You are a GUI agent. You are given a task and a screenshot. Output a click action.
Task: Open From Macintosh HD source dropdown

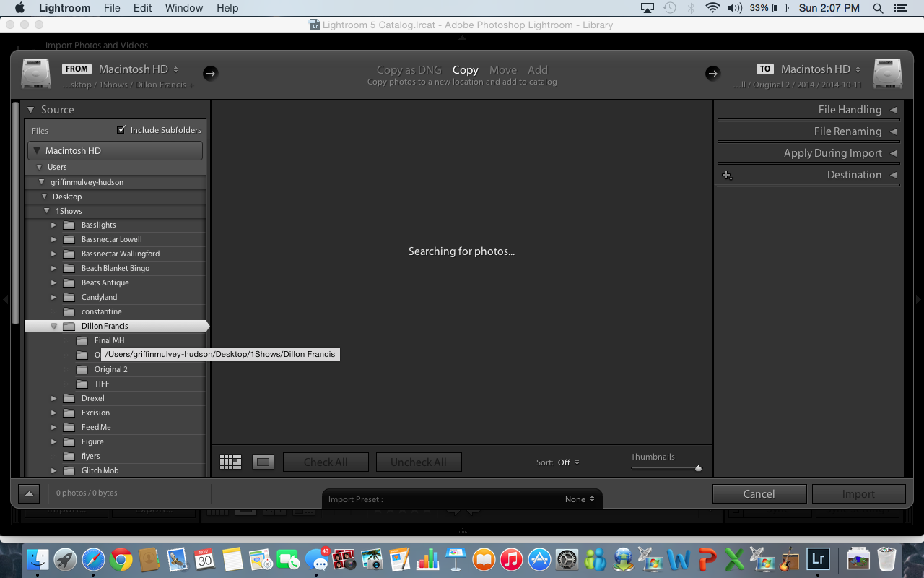[139, 69]
